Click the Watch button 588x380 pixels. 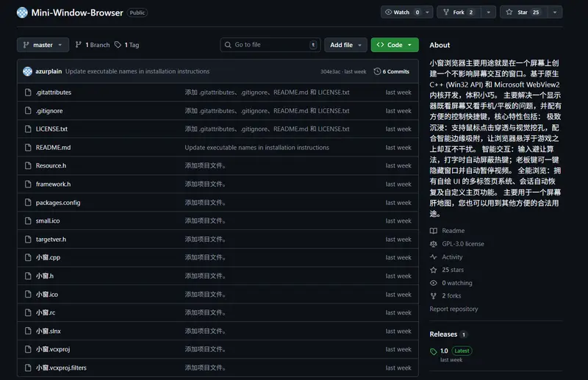(401, 12)
